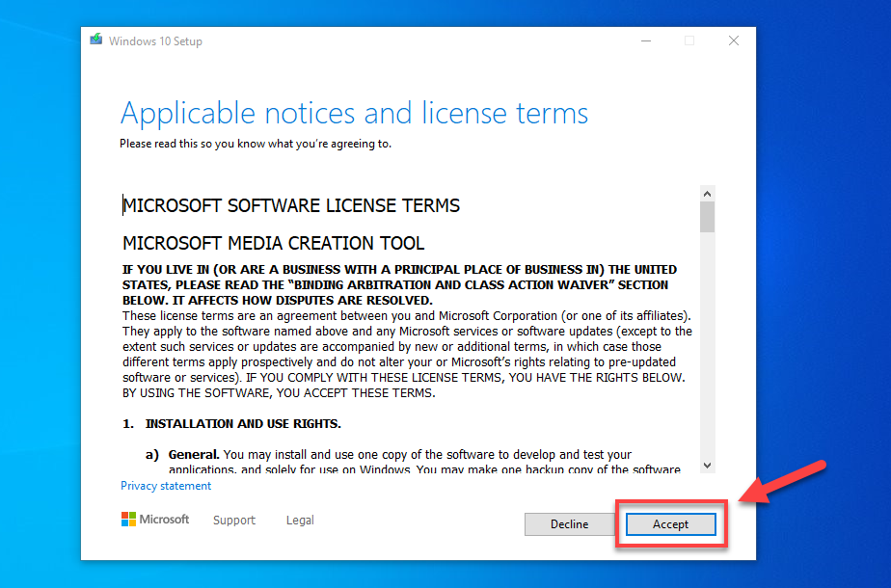Click the Microsoft logo
This screenshot has width=891, height=588.
pyautogui.click(x=155, y=520)
